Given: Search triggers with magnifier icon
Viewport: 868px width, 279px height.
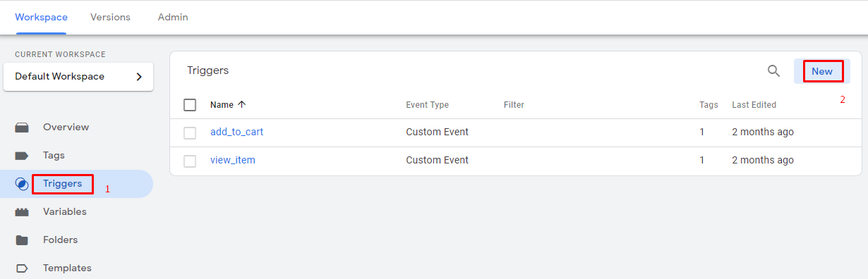Looking at the screenshot, I should [x=773, y=71].
